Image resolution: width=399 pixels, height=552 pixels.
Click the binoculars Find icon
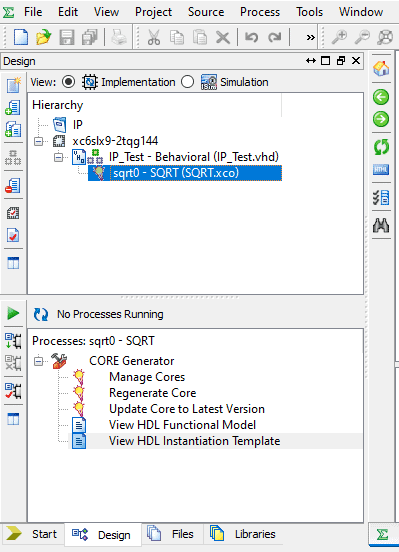(381, 225)
